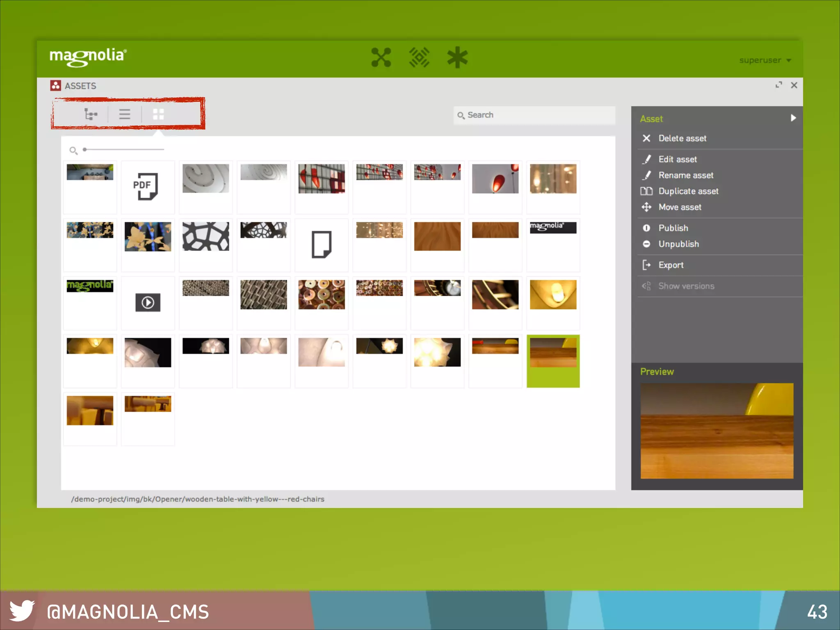Publish the selected asset
The image size is (840, 630).
tap(673, 228)
